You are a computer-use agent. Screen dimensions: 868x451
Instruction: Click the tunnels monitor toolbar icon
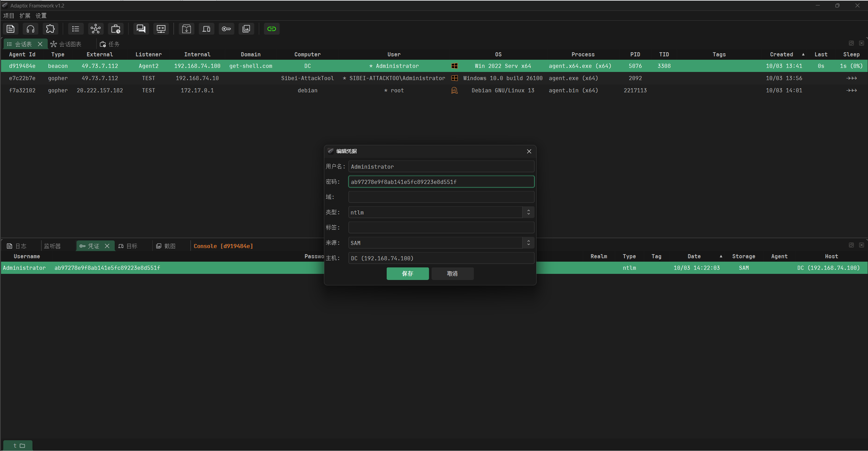(x=161, y=29)
